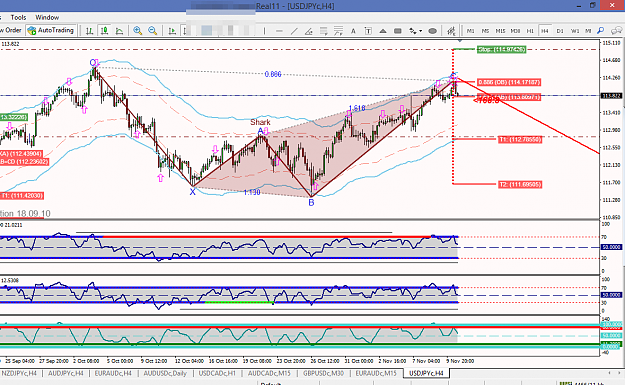Switch to bar chart display

pos(89,31)
